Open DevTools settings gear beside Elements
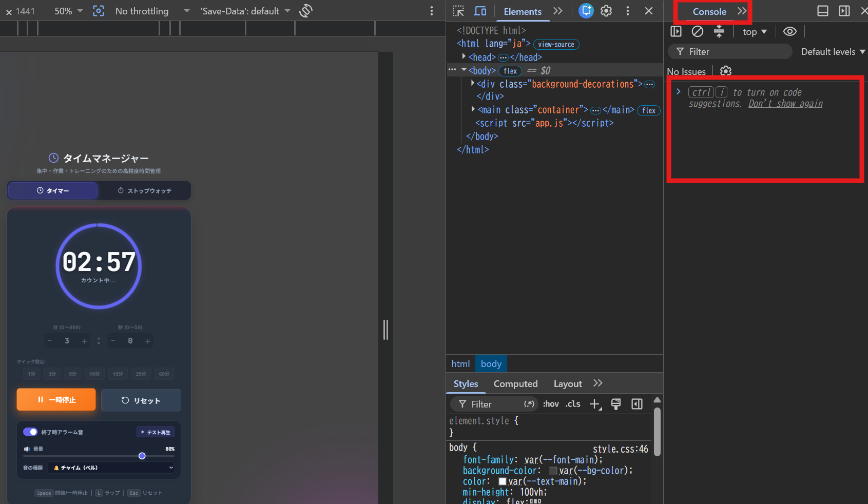 (x=606, y=11)
